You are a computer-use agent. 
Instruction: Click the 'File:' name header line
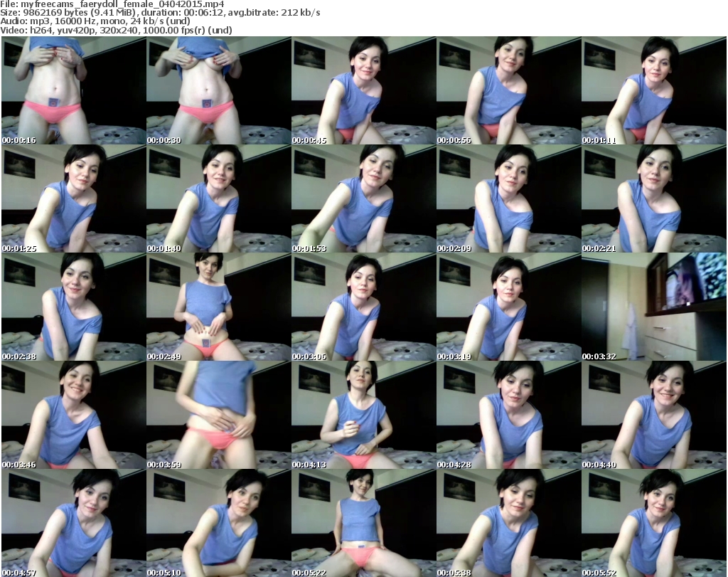click(x=112, y=4)
